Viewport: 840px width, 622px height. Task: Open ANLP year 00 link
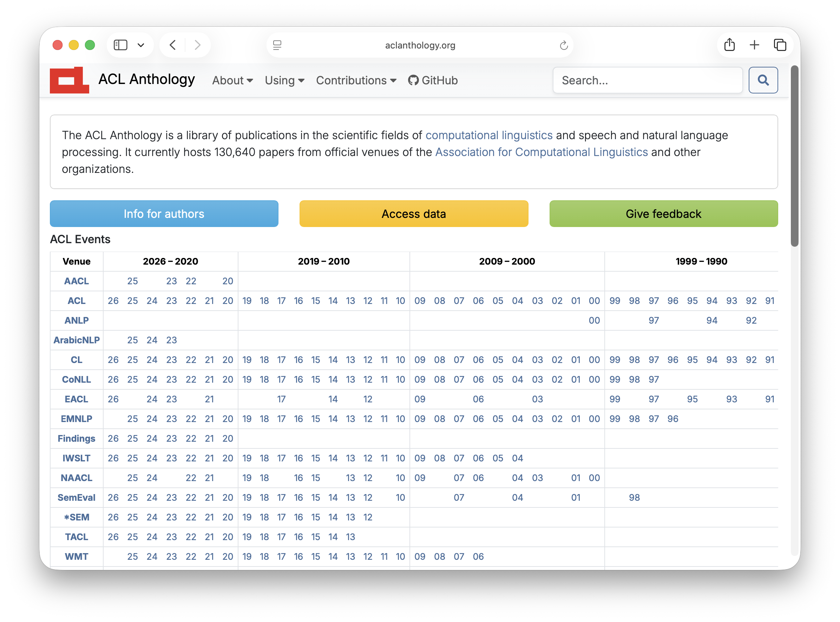[x=594, y=320]
